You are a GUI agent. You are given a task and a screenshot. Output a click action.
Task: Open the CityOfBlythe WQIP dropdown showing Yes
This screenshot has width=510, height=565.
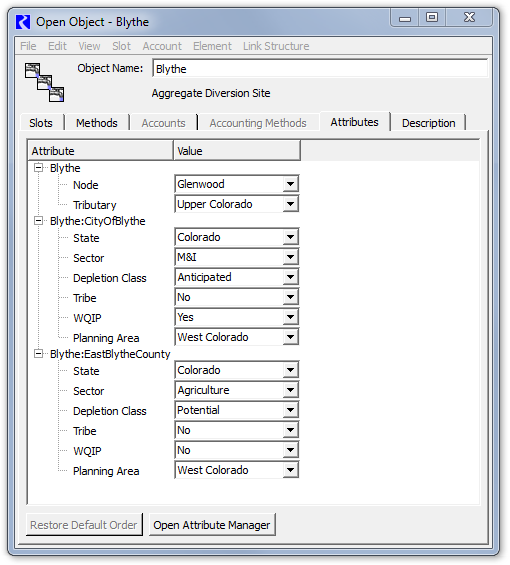click(x=236, y=317)
